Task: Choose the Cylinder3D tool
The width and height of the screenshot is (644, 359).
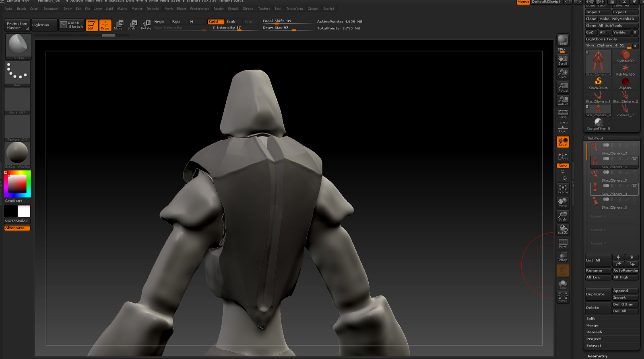Action: pos(625,56)
